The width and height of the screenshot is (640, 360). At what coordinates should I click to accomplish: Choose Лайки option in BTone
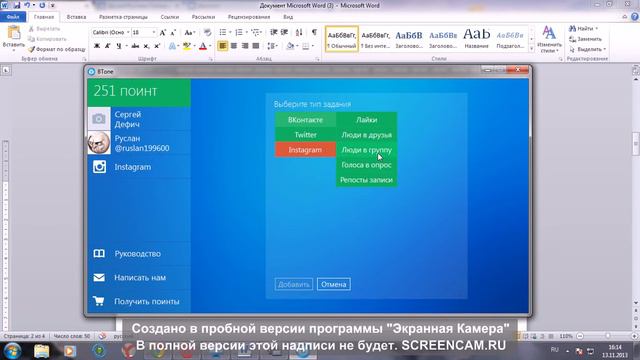point(367,120)
